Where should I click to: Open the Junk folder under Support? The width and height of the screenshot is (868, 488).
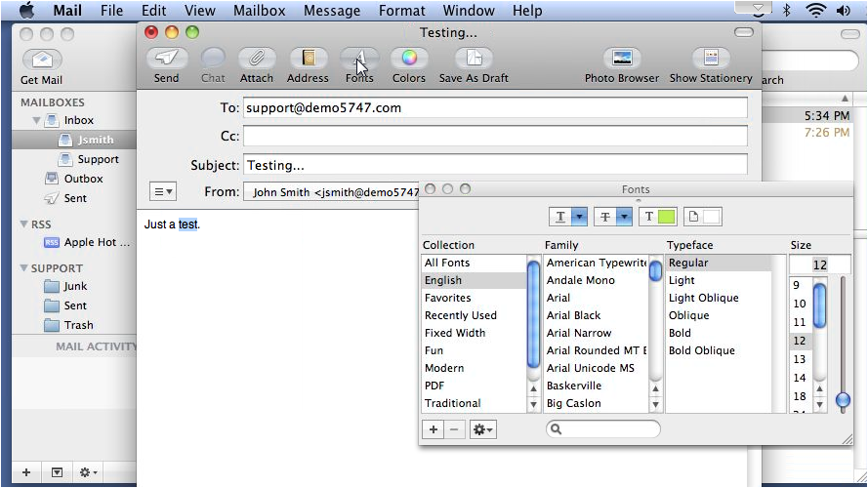coord(74,286)
